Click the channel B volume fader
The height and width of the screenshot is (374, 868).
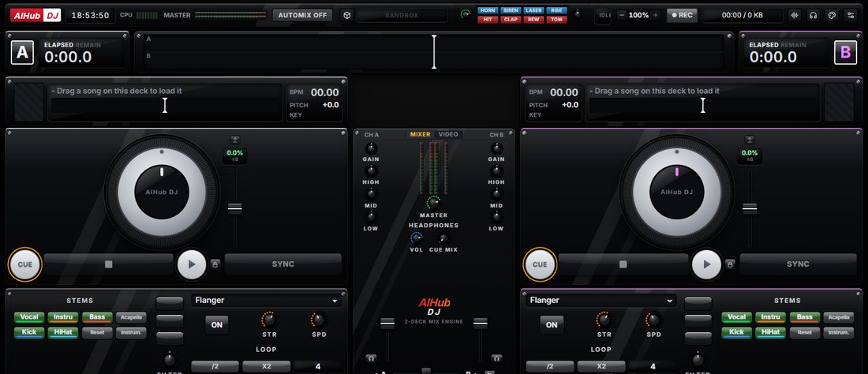[480, 323]
